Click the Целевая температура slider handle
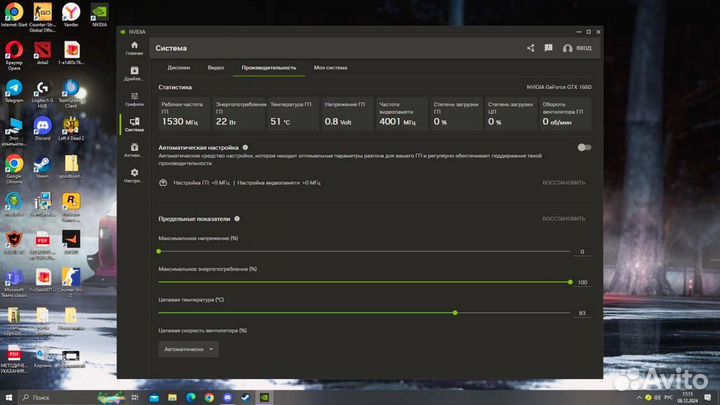This screenshot has width=720, height=405. (455, 313)
